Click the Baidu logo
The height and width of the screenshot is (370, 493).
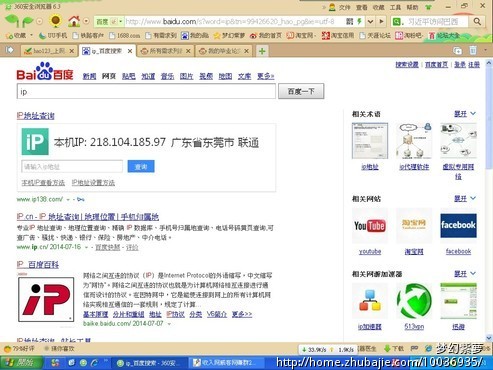click(45, 71)
